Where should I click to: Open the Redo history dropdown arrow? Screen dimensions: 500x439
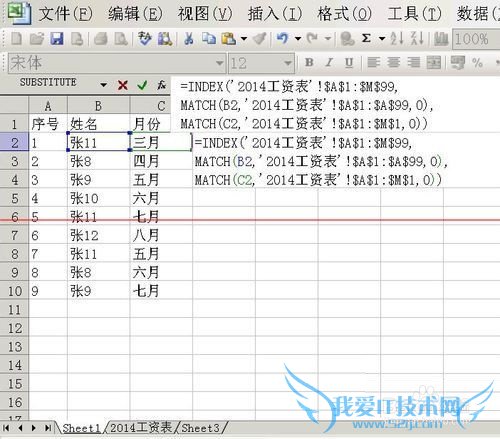point(328,39)
